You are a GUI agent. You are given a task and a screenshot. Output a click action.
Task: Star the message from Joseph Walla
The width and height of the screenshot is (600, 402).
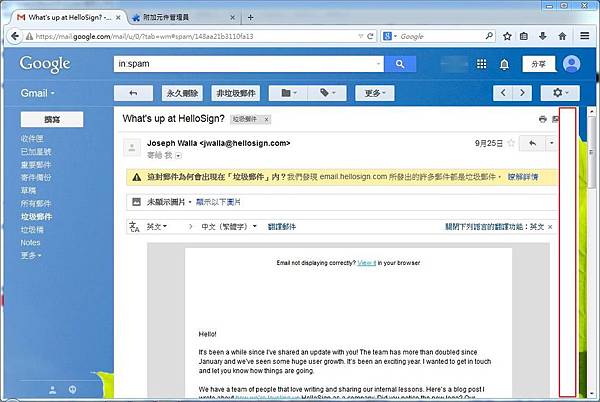511,143
